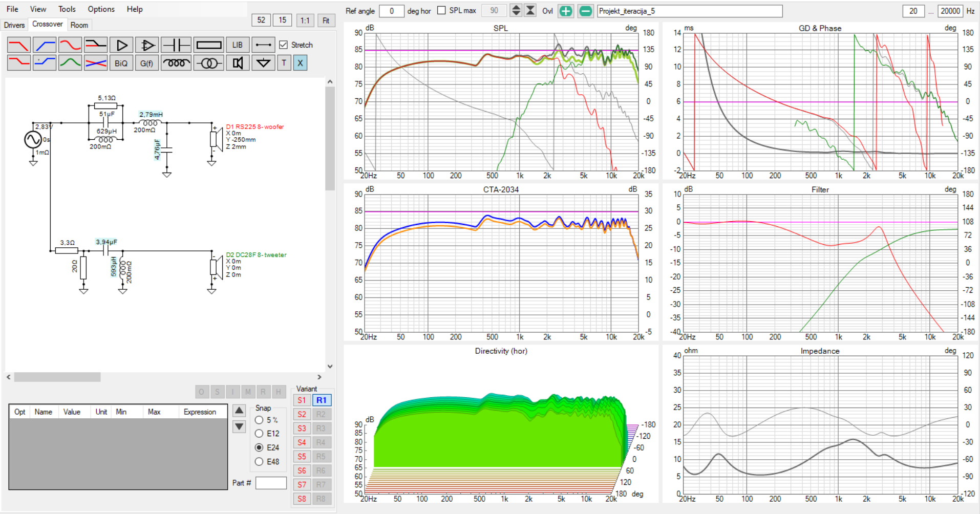Switch to variant S1
980x514 pixels.
302,400
